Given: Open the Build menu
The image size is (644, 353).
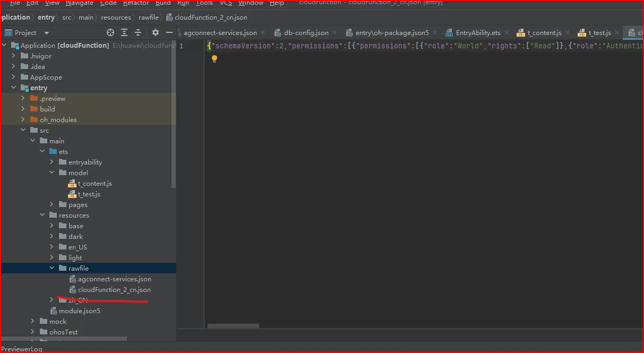Looking at the screenshot, I should (x=163, y=3).
